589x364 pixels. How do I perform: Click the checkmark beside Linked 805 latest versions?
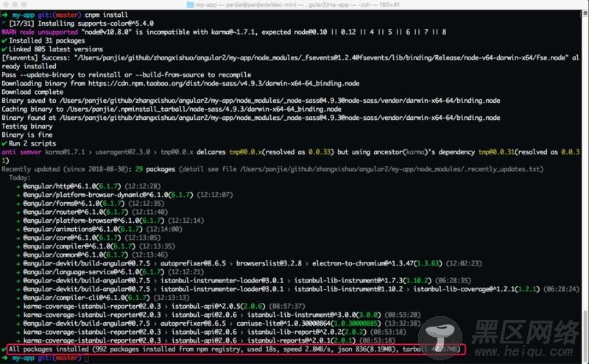(4, 49)
